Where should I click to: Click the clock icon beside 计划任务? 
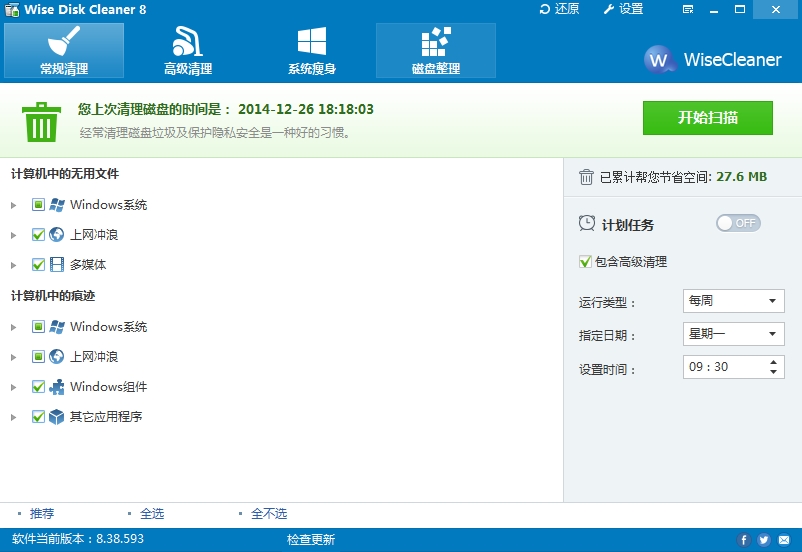(587, 223)
